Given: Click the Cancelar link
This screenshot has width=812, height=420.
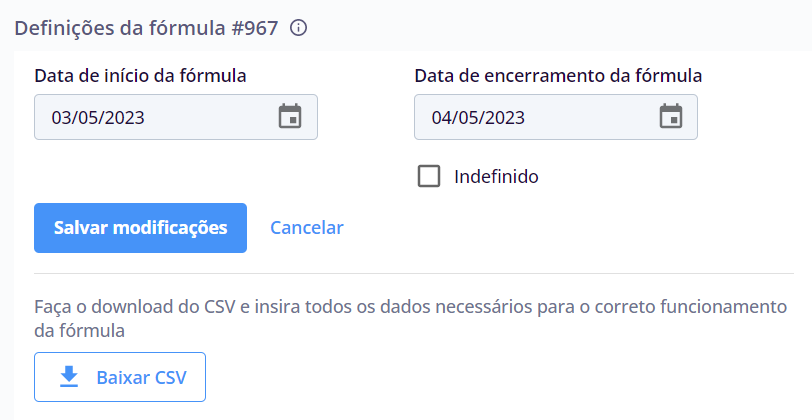Looking at the screenshot, I should tap(307, 228).
